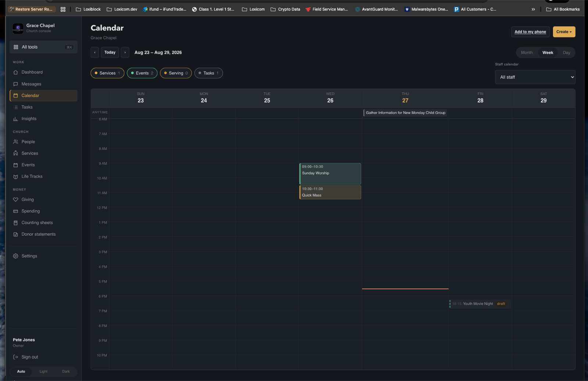Open the Quick Mass event block
Viewport: 588px width, 381px height.
[330, 192]
